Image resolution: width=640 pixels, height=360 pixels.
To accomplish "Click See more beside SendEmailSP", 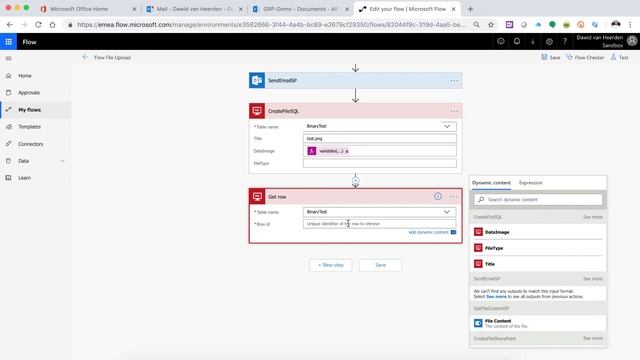I will pyautogui.click(x=593, y=279).
